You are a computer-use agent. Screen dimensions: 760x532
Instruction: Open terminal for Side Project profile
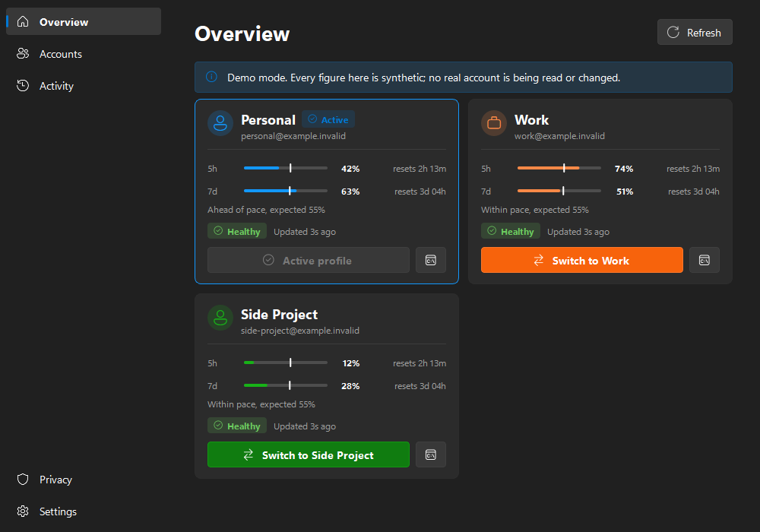[431, 454]
